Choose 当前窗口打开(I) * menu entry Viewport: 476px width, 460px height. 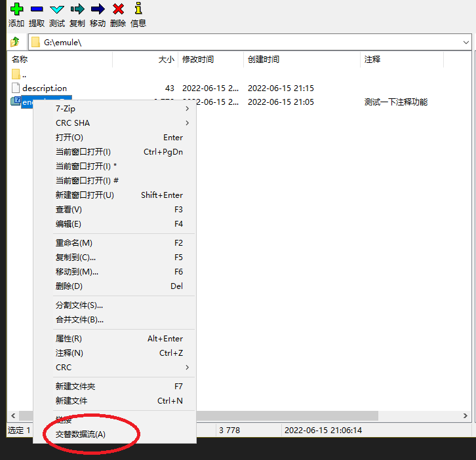(x=115, y=166)
